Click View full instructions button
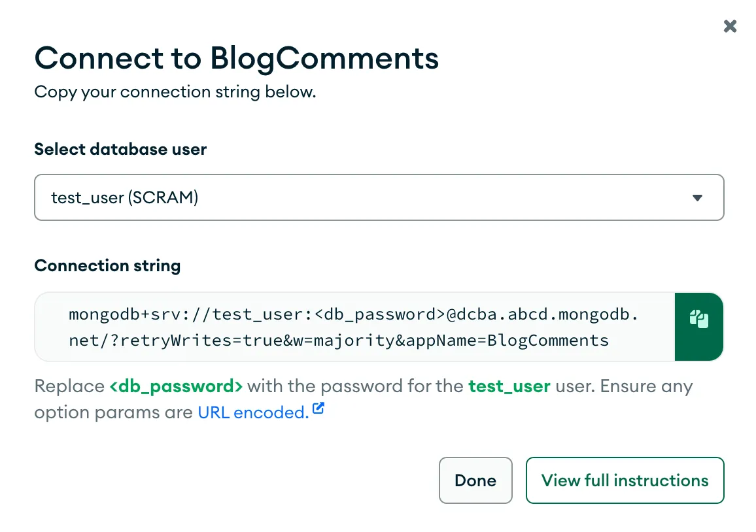This screenshot has height=532, width=756. click(x=625, y=480)
